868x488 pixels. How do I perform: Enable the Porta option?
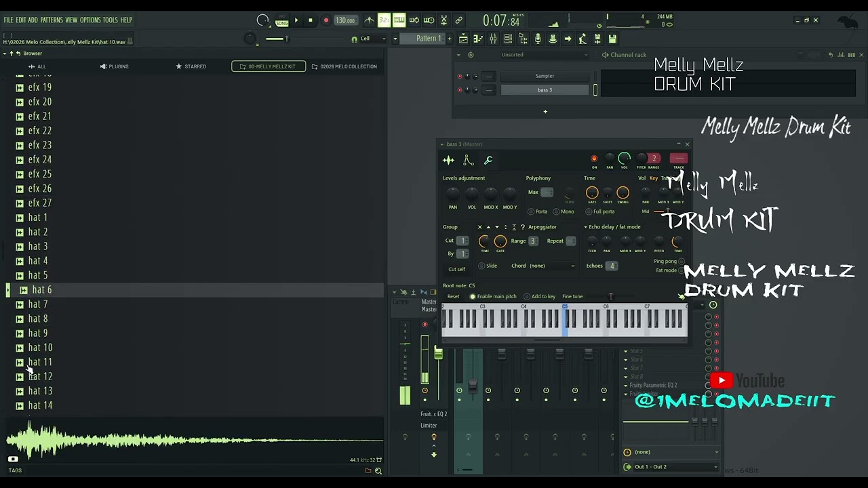(537, 211)
